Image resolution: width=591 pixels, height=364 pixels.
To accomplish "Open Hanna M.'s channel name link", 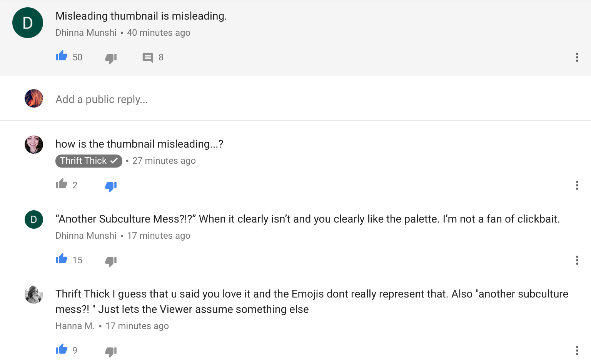I will (75, 326).
